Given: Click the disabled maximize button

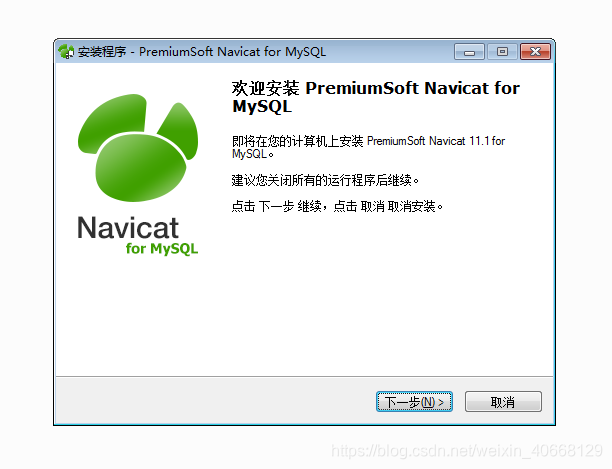Looking at the screenshot, I should (502, 52).
